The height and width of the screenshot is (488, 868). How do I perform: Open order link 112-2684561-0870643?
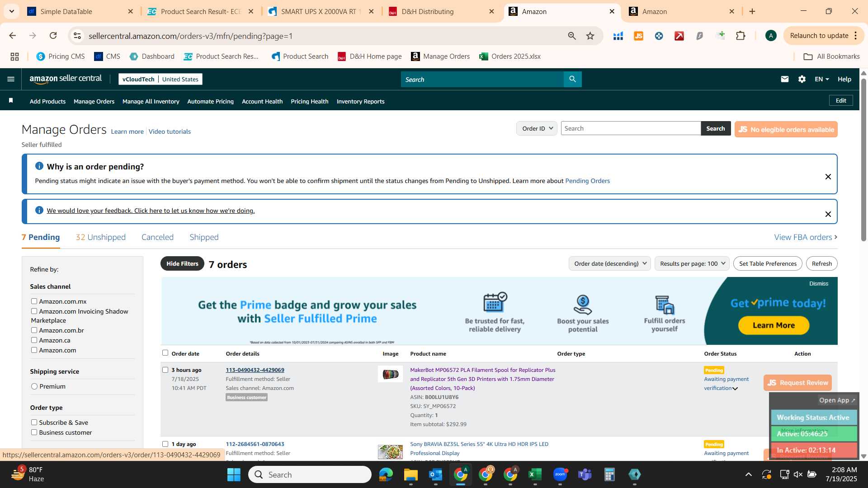click(255, 444)
